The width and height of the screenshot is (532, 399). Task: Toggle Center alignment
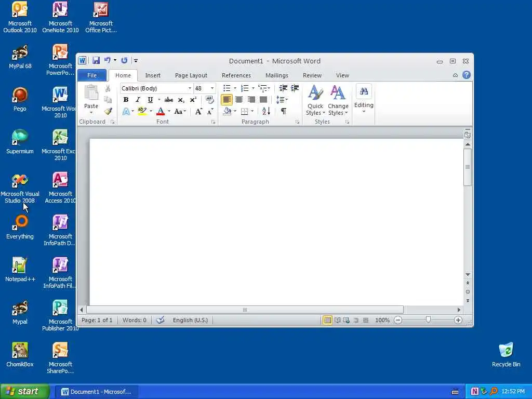pos(239,99)
